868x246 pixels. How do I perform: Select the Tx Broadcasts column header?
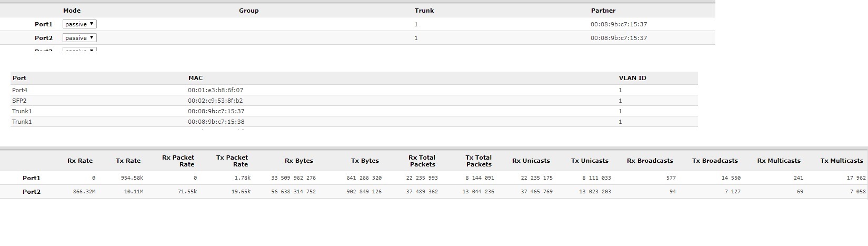point(715,161)
